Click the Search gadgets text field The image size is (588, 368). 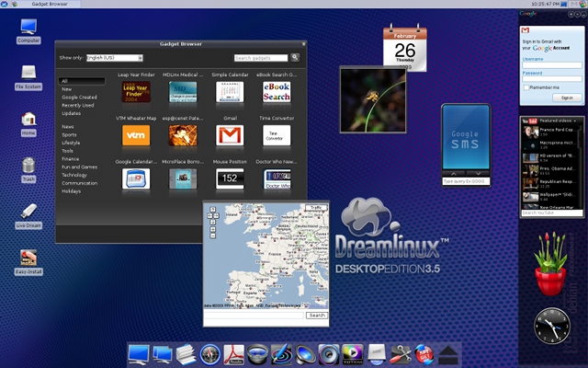click(261, 58)
